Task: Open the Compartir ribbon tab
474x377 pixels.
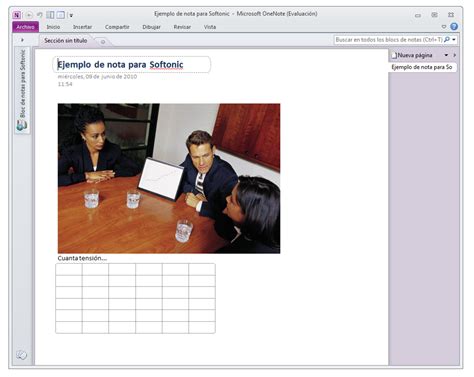Action: click(x=117, y=27)
